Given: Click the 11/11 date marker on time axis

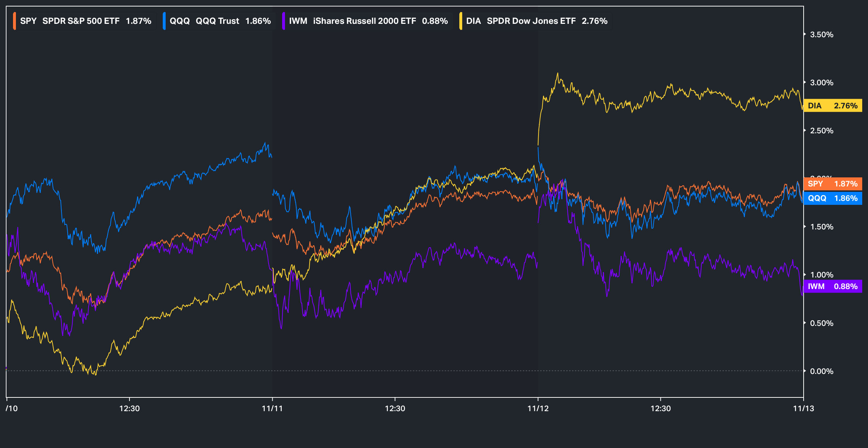Looking at the screenshot, I should [x=272, y=408].
